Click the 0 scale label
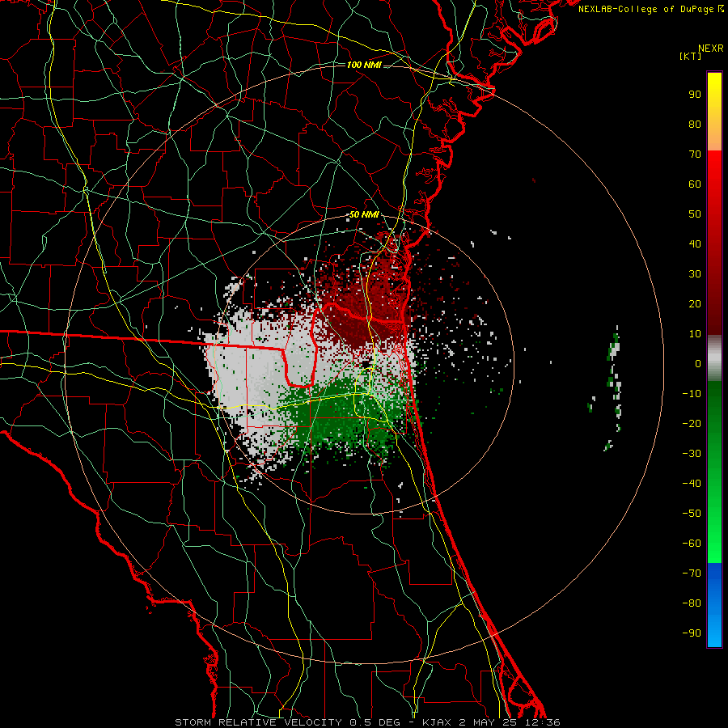728x728 pixels. [698, 363]
